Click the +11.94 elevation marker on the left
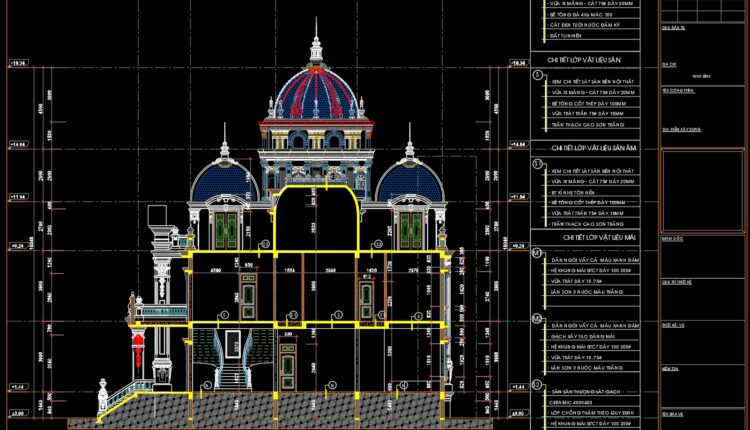The height and width of the screenshot is (430, 750). [19, 197]
